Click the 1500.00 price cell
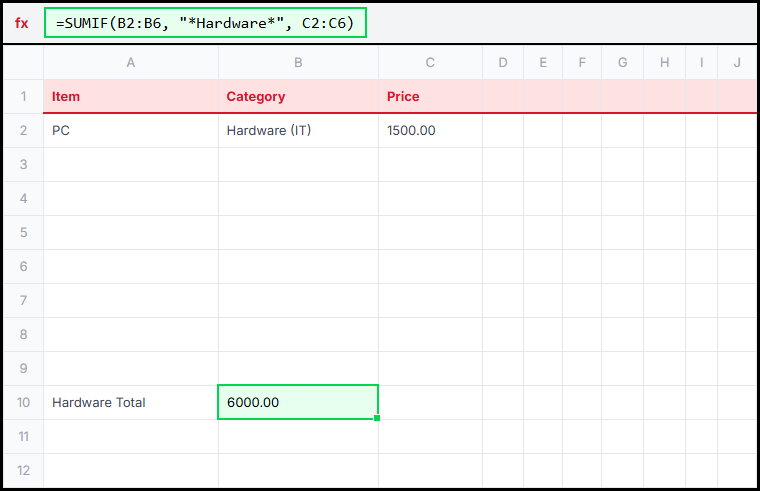 pyautogui.click(x=430, y=131)
